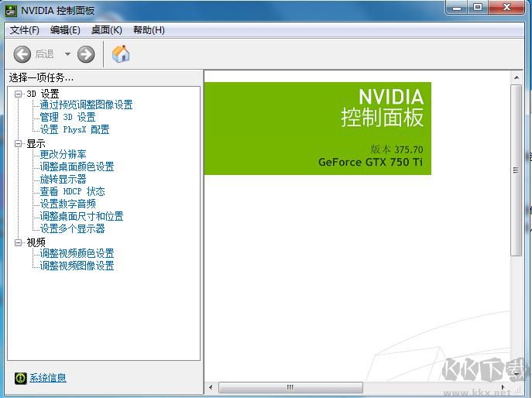This screenshot has height=398, width=532.
Task: Select 查看 HDCP 状态
Action: point(72,191)
